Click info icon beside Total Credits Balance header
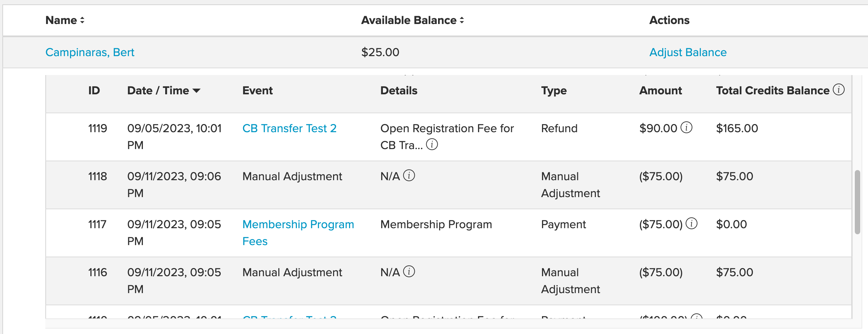Viewport: 868px width, 334px height. tap(839, 90)
